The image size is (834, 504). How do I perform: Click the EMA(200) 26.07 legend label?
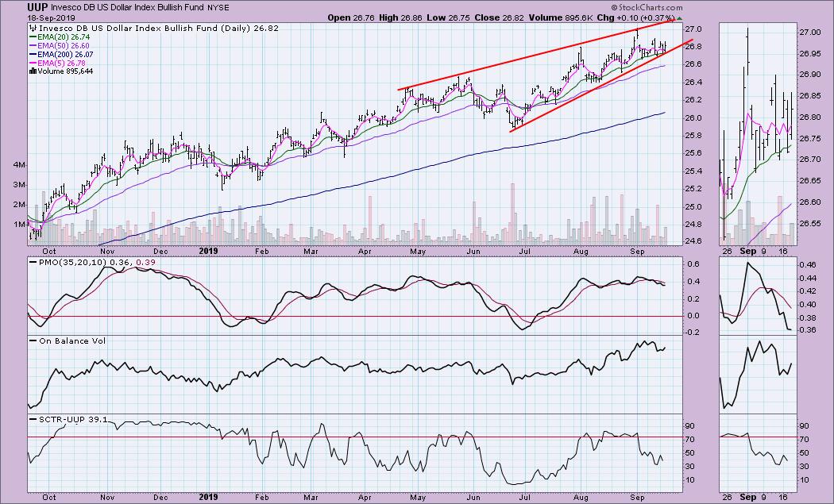(x=66, y=54)
